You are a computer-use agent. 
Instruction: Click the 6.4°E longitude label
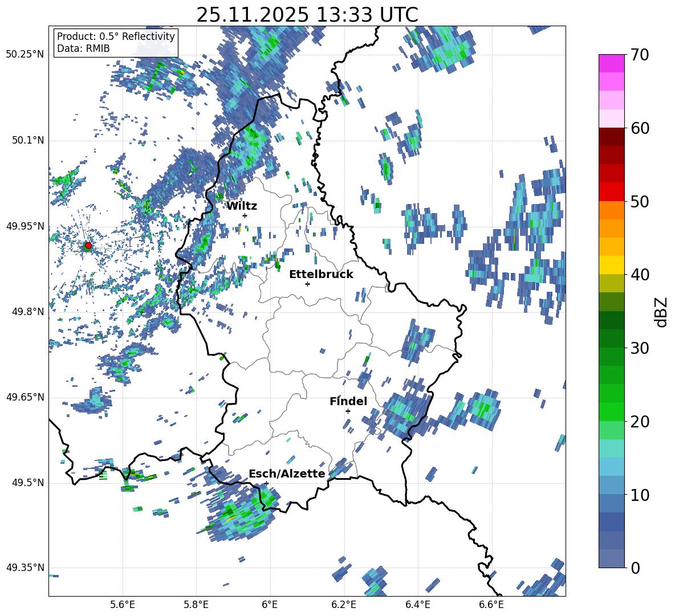pos(417,605)
